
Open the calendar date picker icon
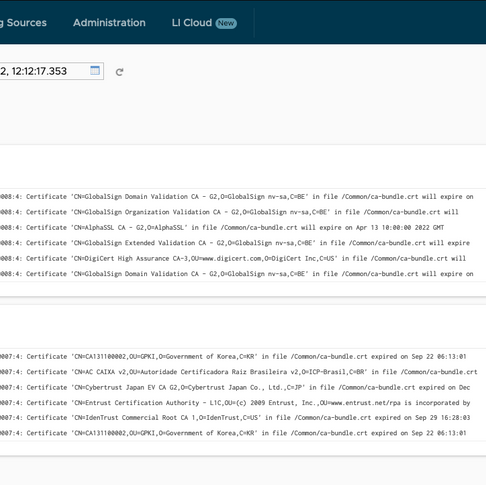pos(95,71)
